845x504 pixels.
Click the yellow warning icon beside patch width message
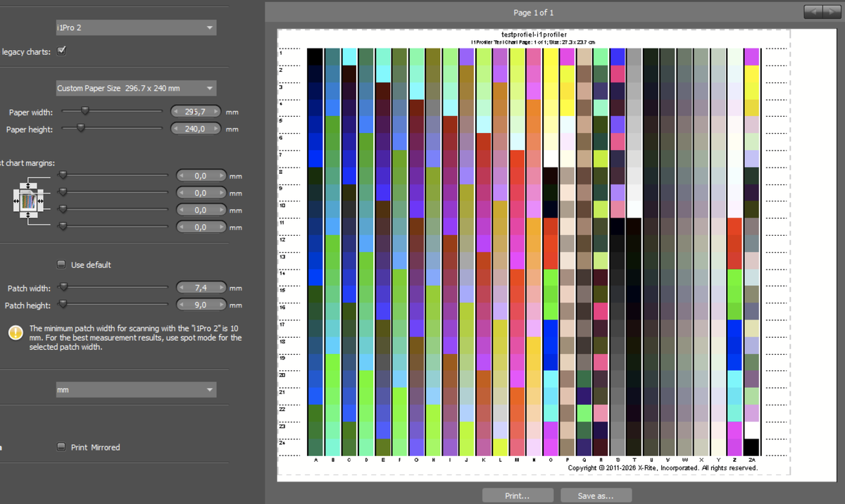pyautogui.click(x=15, y=333)
